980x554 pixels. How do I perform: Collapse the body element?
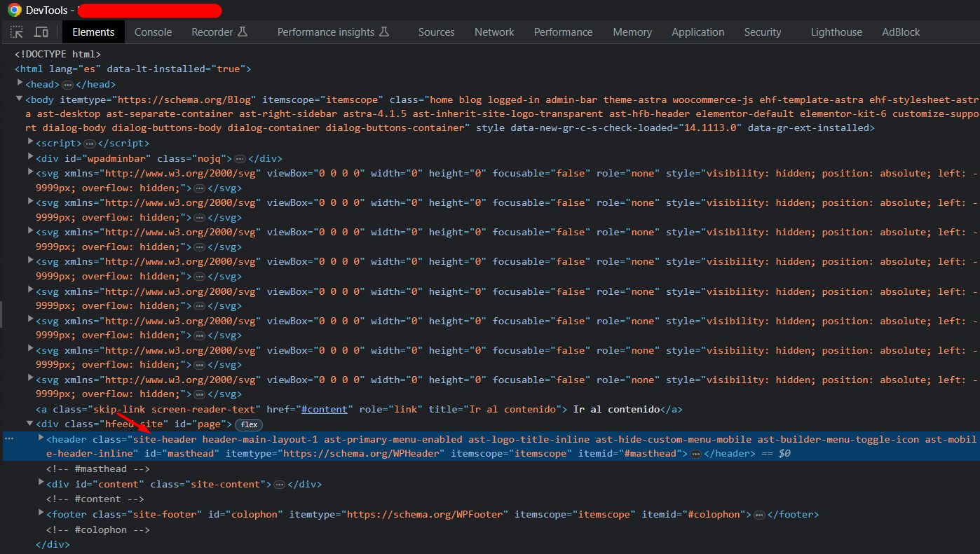click(20, 99)
